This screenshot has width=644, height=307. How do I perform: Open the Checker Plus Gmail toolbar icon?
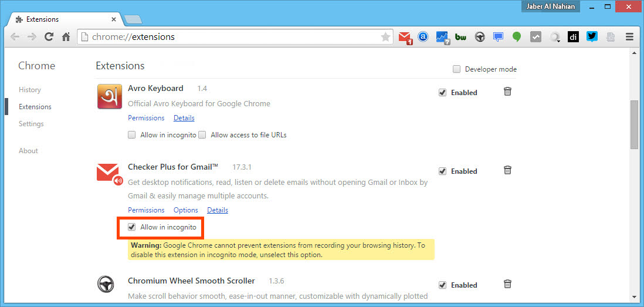pyautogui.click(x=405, y=38)
